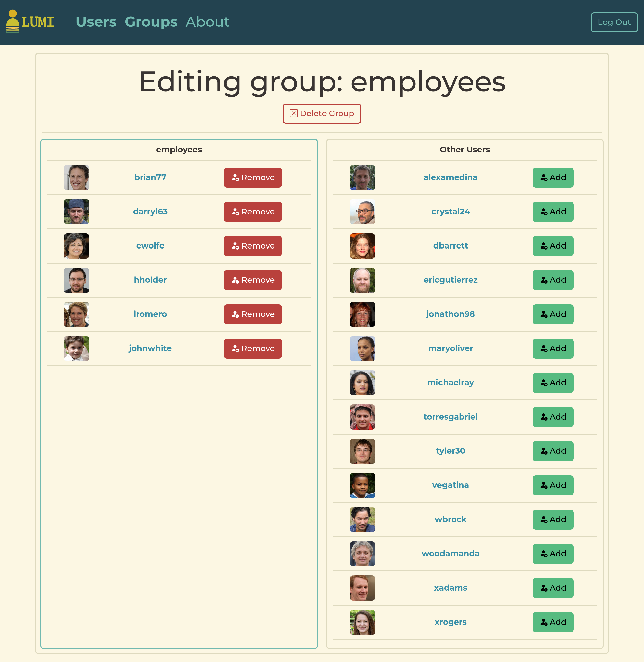
Task: Click maryoliver's avatar photo
Action: (362, 348)
